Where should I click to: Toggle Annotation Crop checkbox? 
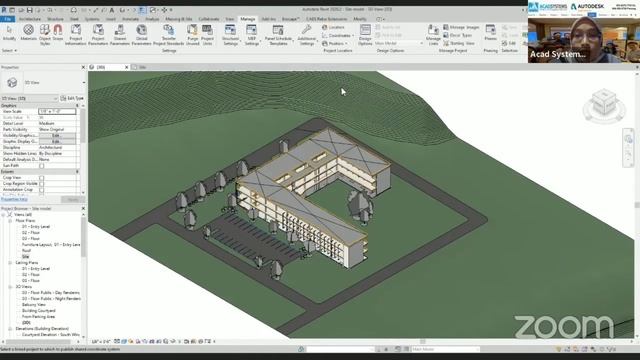[41, 190]
